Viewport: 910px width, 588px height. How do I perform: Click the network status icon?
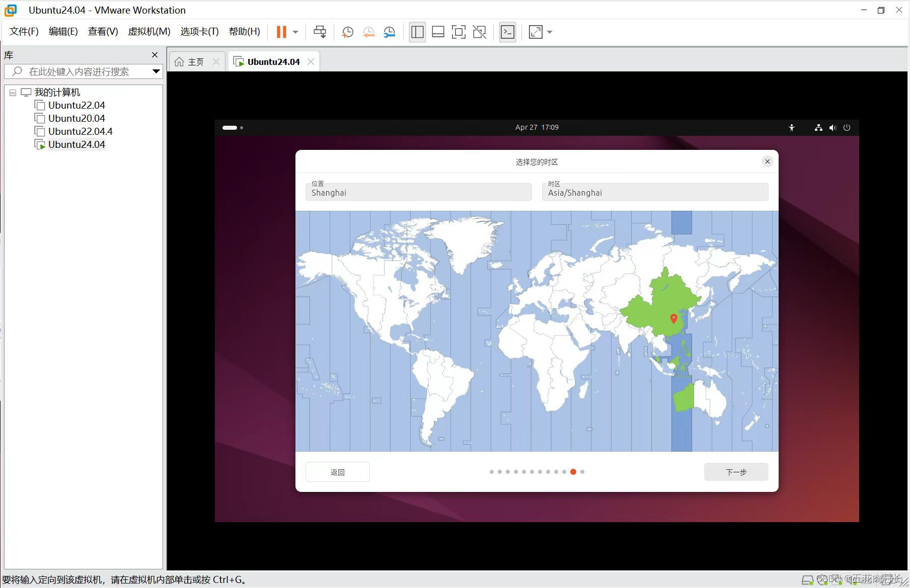[x=818, y=128]
